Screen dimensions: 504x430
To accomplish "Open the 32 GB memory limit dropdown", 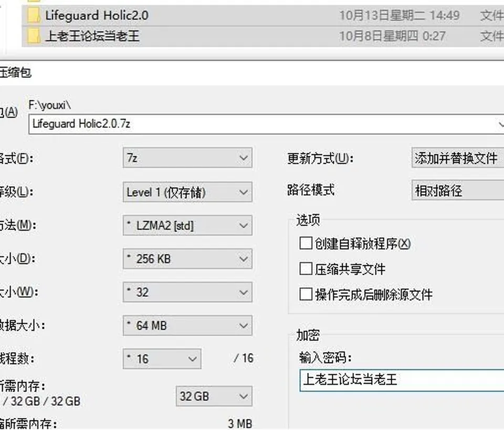I will pos(214,396).
